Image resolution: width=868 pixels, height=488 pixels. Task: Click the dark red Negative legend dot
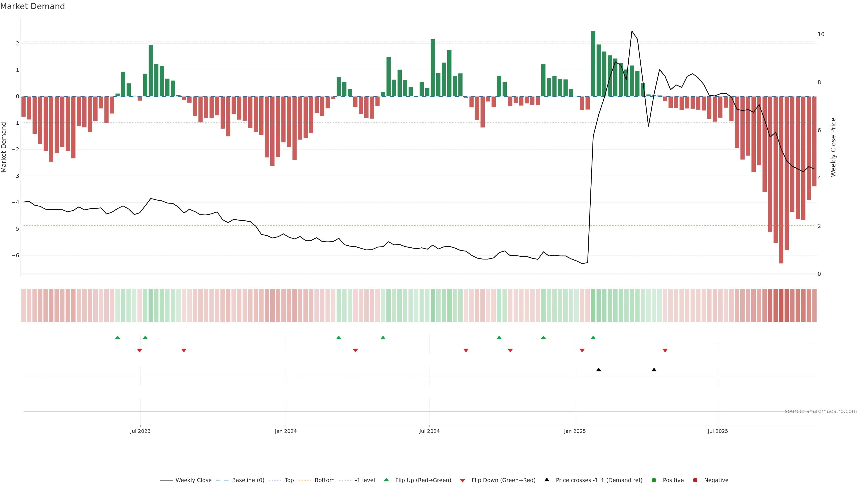point(695,480)
